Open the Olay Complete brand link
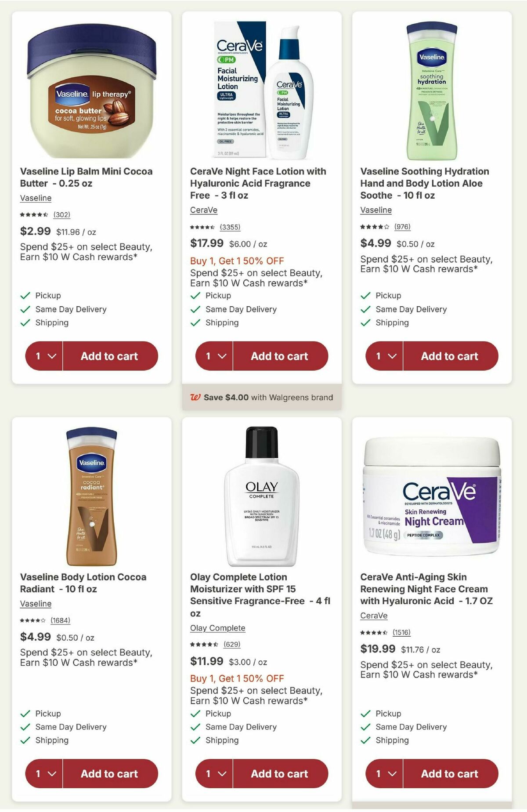527x812 pixels. coord(217,628)
